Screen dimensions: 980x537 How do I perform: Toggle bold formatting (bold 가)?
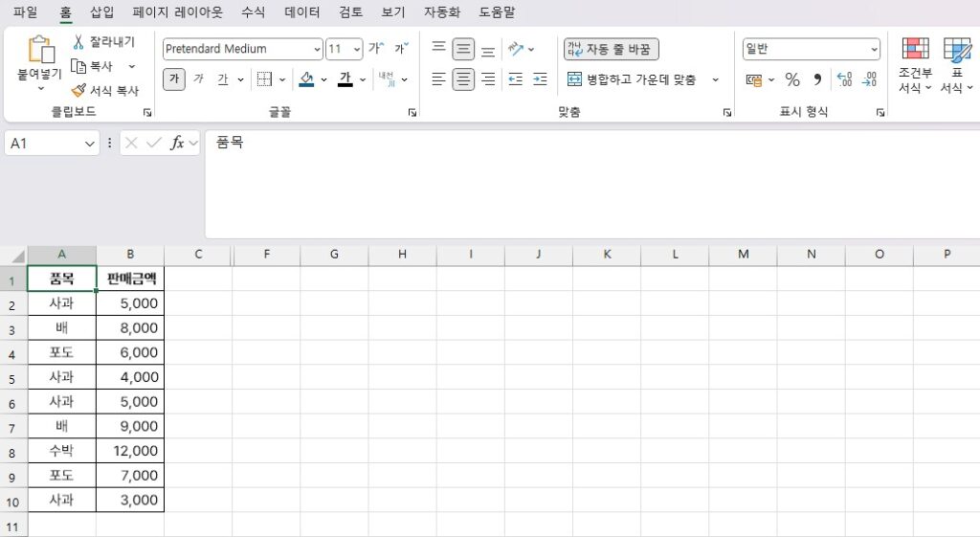[173, 79]
